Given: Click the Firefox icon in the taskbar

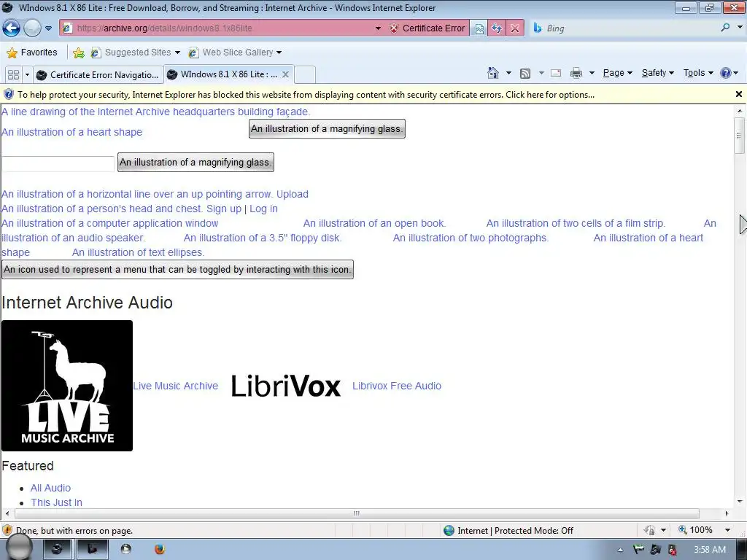Looking at the screenshot, I should (x=160, y=549).
